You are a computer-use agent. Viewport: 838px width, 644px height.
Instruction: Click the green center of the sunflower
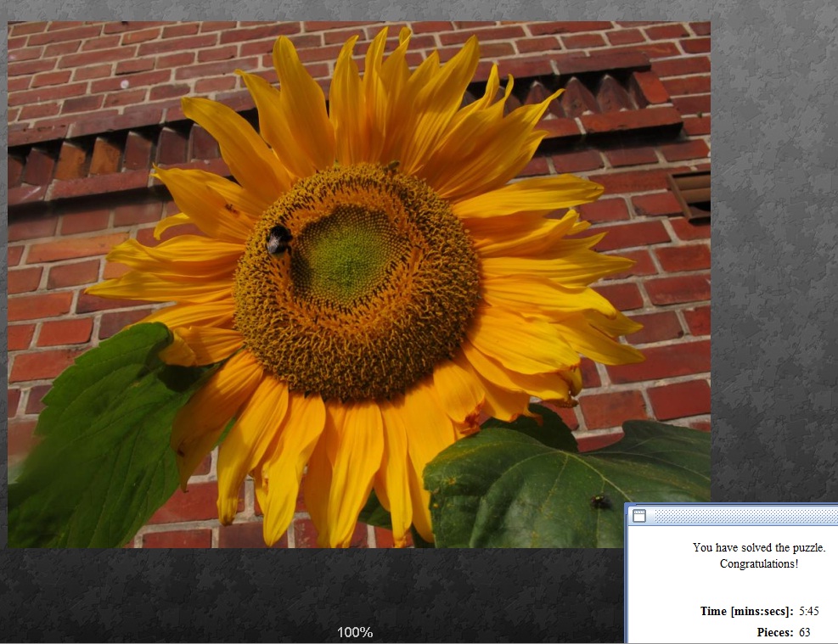pyautogui.click(x=346, y=253)
